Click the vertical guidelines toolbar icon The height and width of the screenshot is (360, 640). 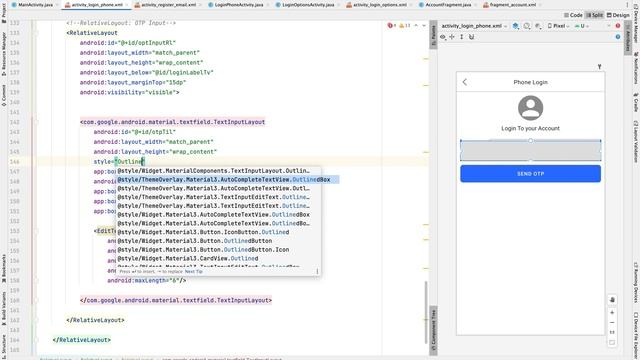[x=462, y=37]
